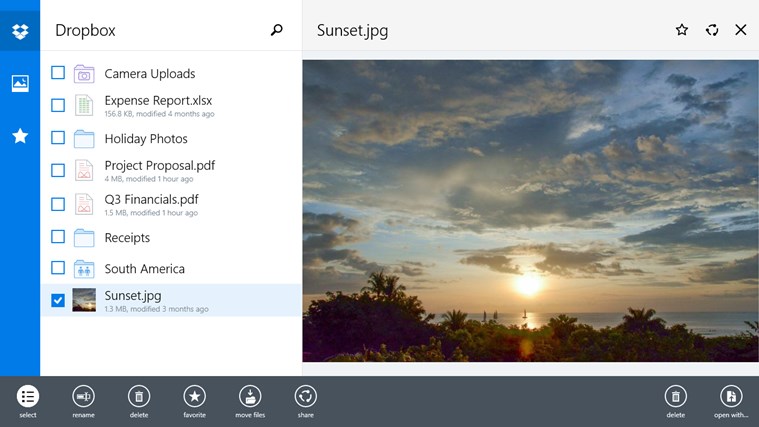
Task: Toggle select mode in bottom bar
Action: 28,396
